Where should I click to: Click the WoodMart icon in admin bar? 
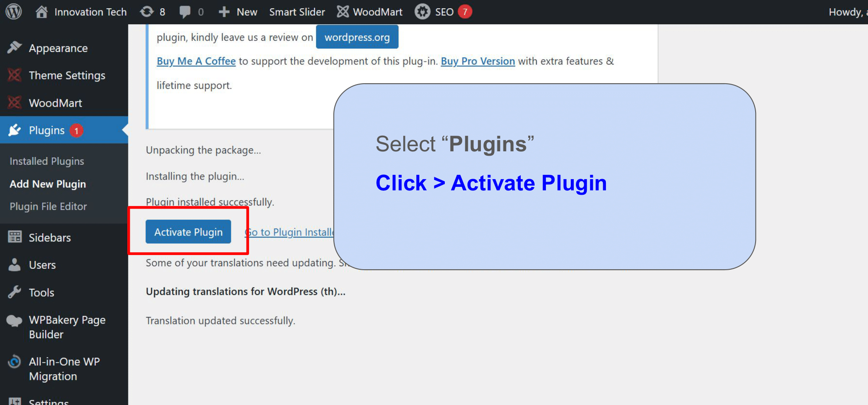click(x=343, y=12)
